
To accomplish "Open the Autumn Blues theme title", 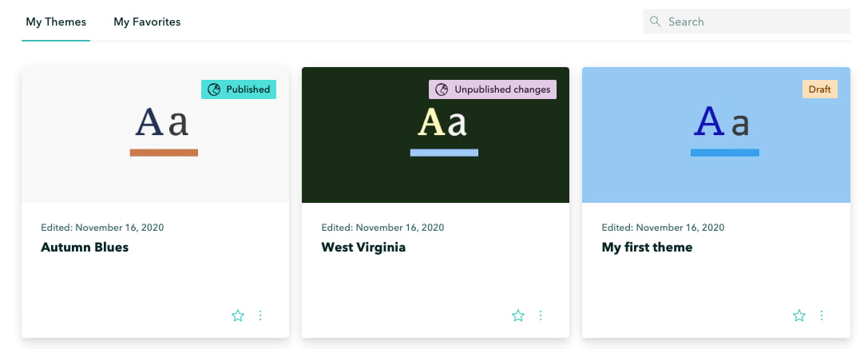I will pyautogui.click(x=85, y=247).
